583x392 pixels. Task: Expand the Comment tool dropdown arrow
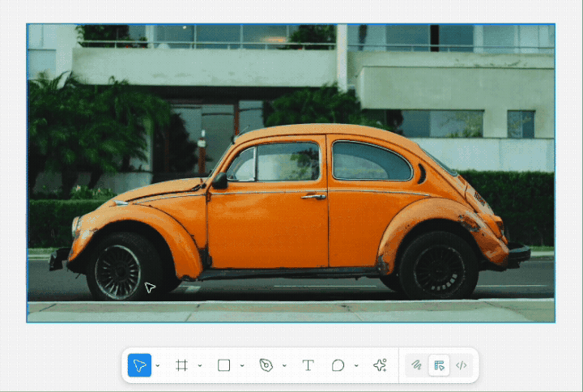(356, 365)
